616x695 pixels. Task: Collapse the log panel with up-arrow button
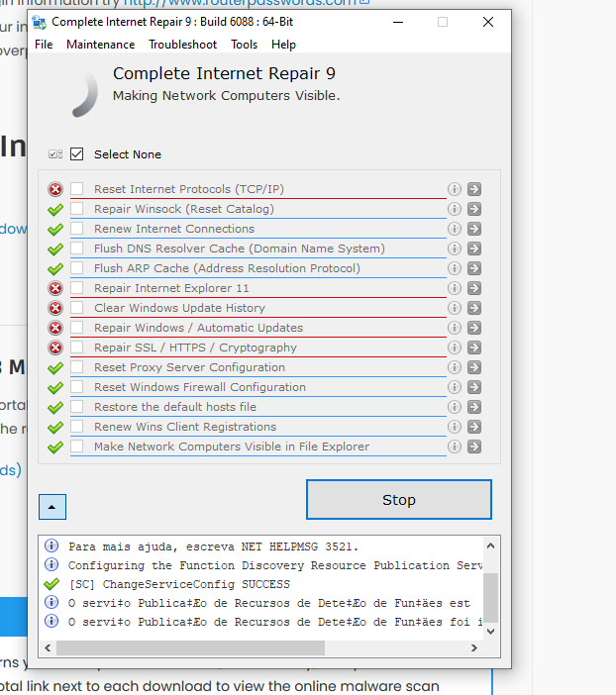[x=52, y=507]
